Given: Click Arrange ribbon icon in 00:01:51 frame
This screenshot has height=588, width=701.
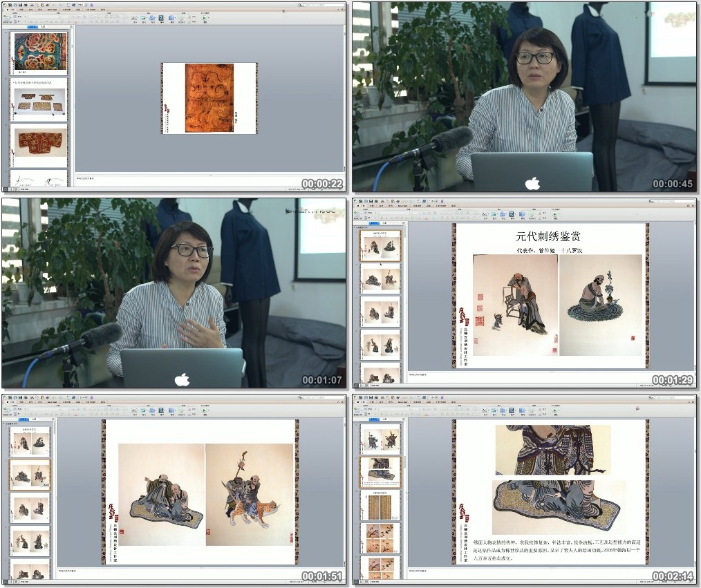Looking at the screenshot, I should (x=171, y=410).
